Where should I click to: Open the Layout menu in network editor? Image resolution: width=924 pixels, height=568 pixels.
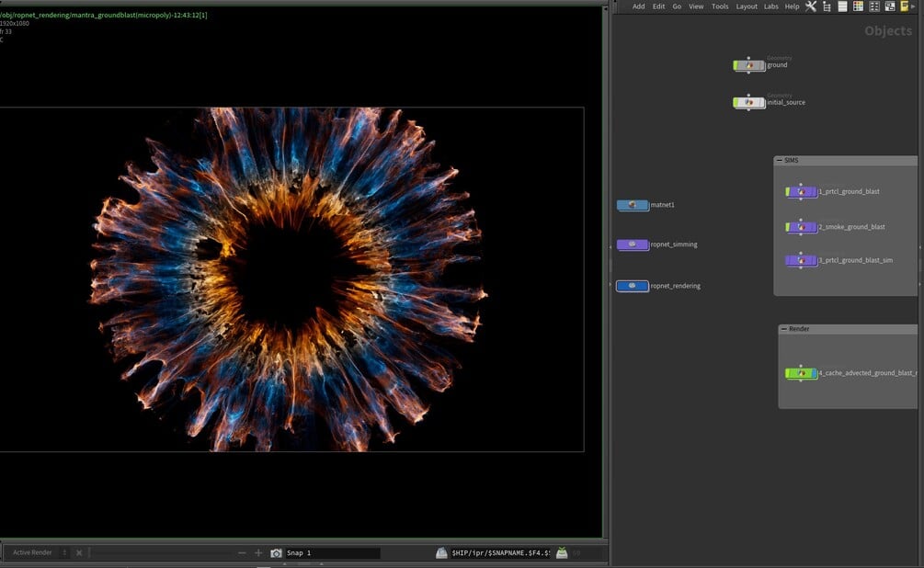tap(746, 6)
